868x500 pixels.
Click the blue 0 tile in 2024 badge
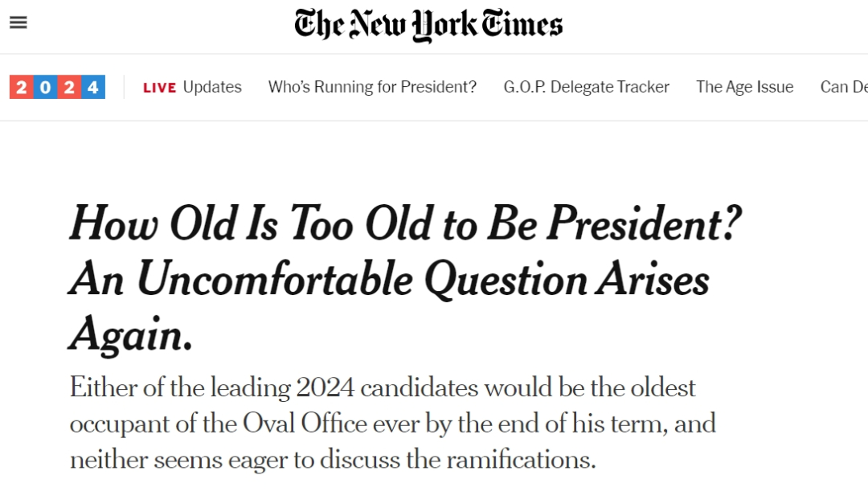(x=45, y=87)
